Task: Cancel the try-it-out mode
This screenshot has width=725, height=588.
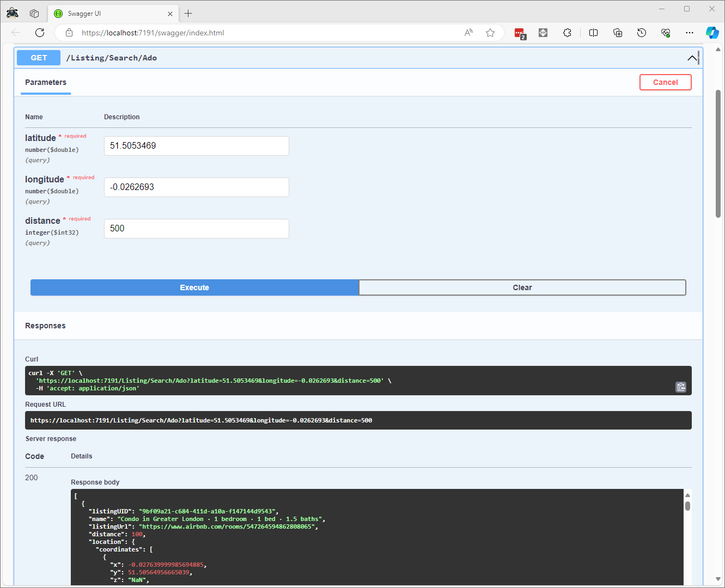Action: click(665, 82)
